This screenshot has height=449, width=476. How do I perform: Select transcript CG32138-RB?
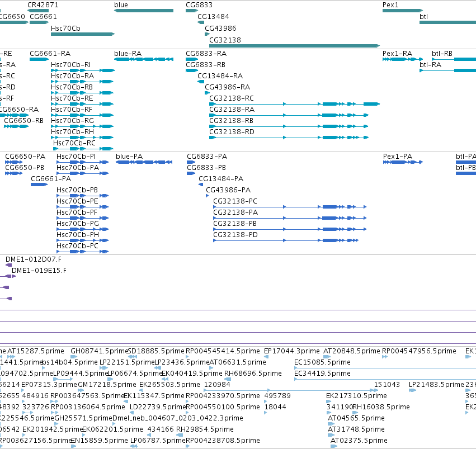(289, 126)
